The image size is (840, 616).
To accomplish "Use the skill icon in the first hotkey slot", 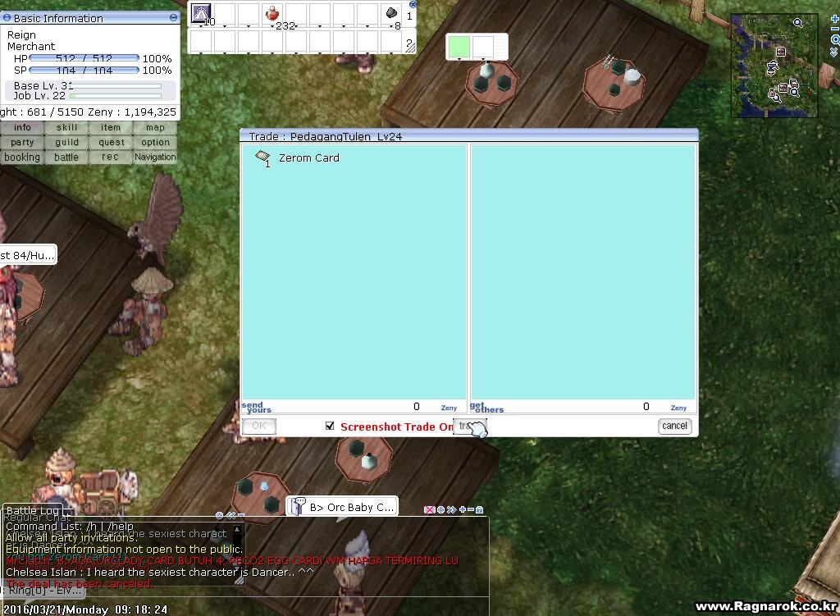I will (x=201, y=13).
